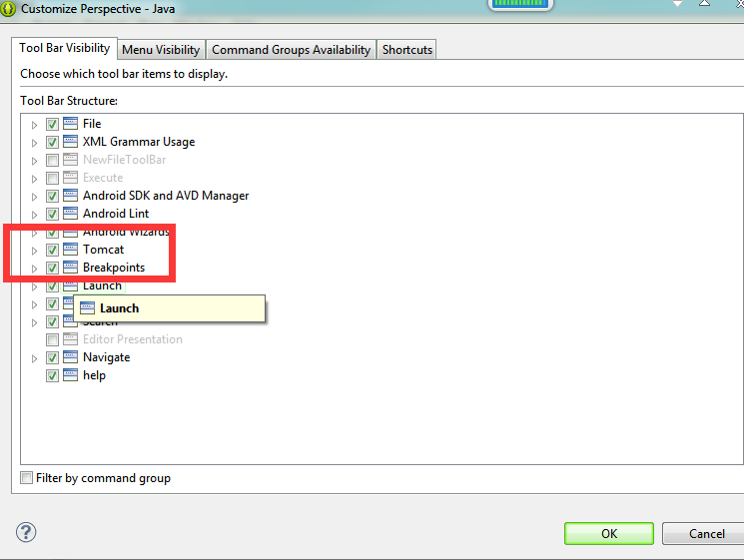Expand the Breakpoints node
The image size is (744, 560).
(x=34, y=269)
